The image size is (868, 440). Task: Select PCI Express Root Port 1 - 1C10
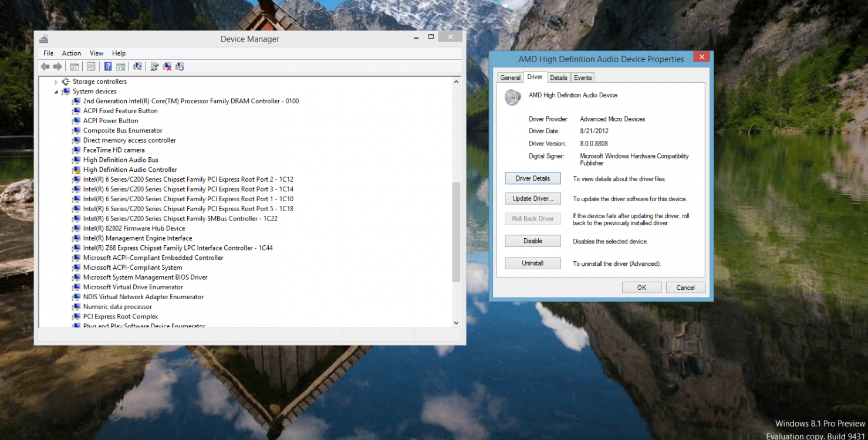tap(188, 199)
